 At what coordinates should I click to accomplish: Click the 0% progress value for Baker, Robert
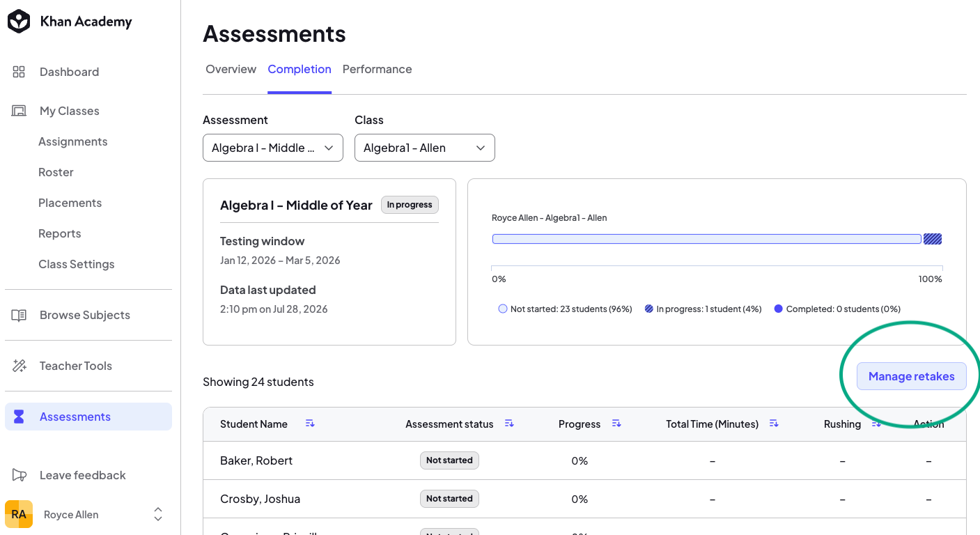tap(580, 460)
